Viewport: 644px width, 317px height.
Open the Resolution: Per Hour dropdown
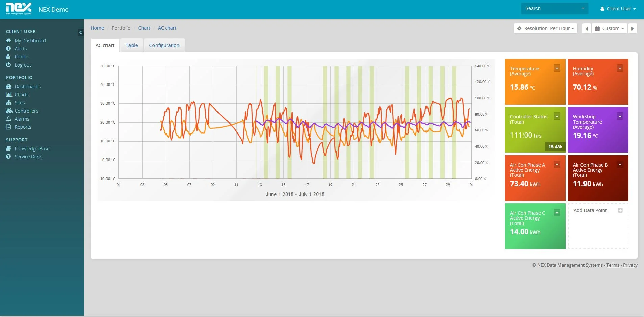(x=545, y=28)
